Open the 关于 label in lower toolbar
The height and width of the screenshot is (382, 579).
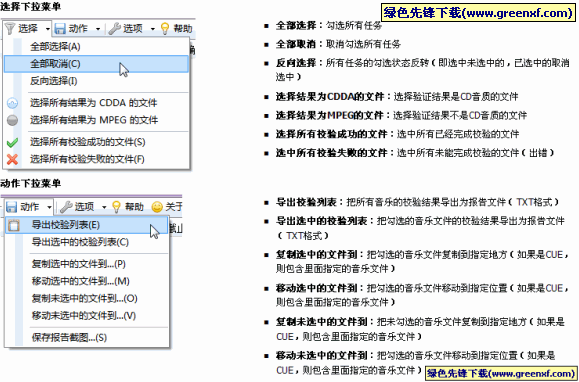[x=174, y=207]
